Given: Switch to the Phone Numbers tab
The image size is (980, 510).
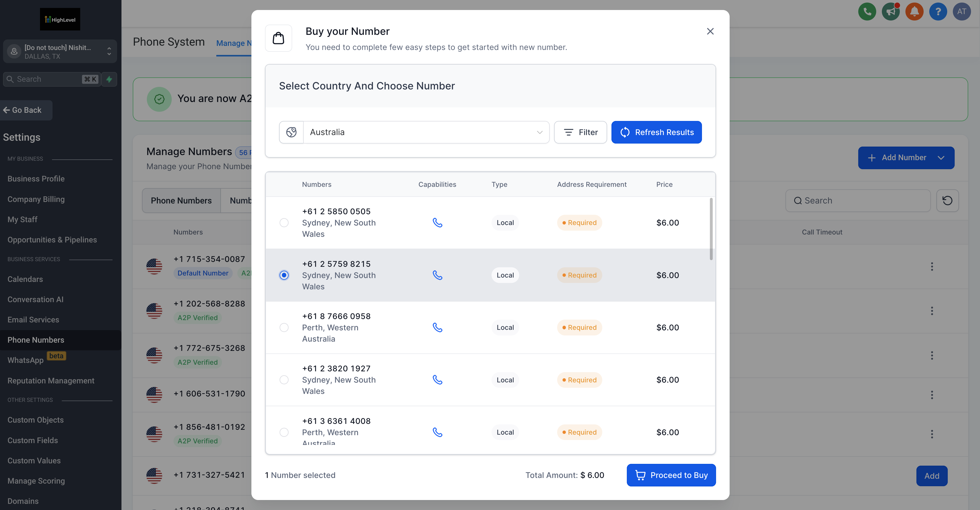Looking at the screenshot, I should coord(181,200).
